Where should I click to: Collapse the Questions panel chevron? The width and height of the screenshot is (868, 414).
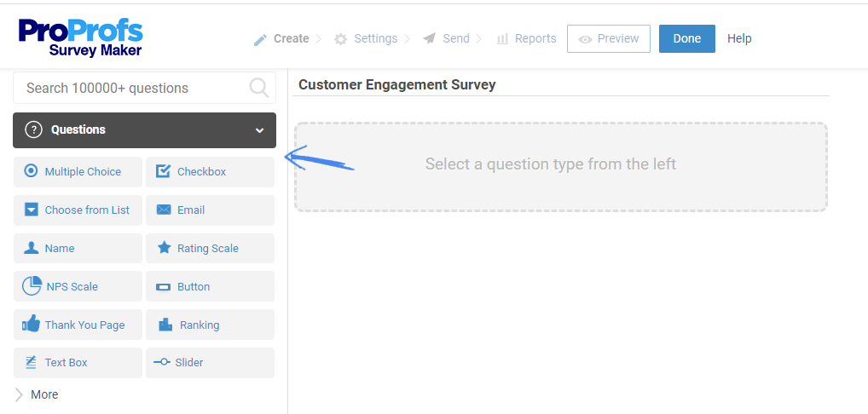coord(259,130)
